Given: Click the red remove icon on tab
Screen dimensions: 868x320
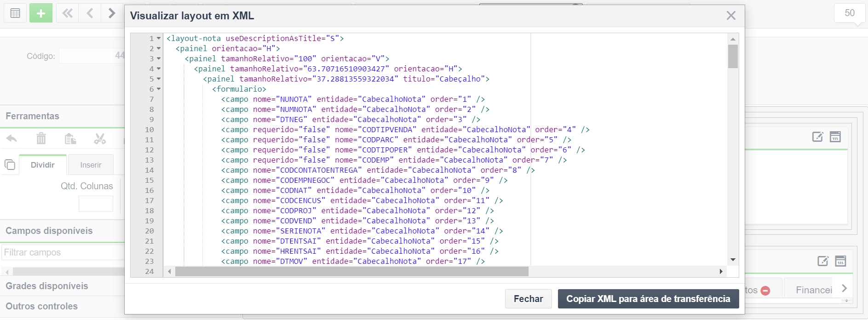Looking at the screenshot, I should 765,291.
